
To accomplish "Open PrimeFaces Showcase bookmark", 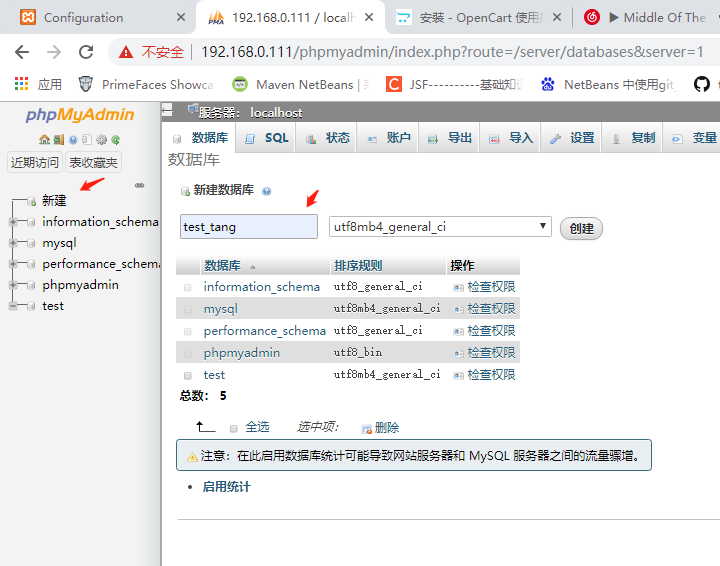I will (x=146, y=84).
